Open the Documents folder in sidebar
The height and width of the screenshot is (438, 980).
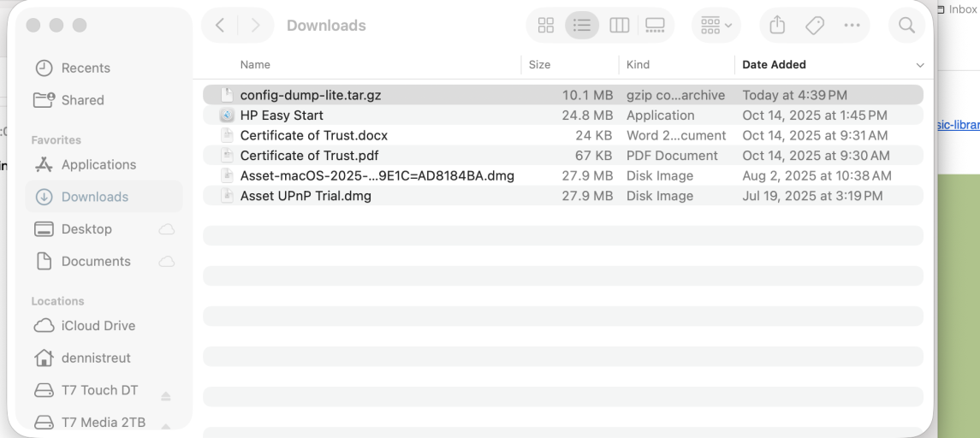pyautogui.click(x=96, y=262)
